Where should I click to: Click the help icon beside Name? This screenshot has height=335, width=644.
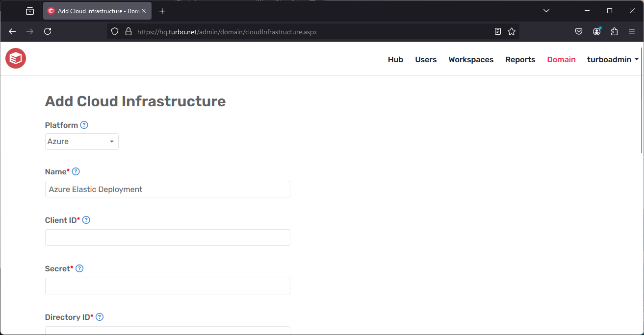click(x=76, y=171)
